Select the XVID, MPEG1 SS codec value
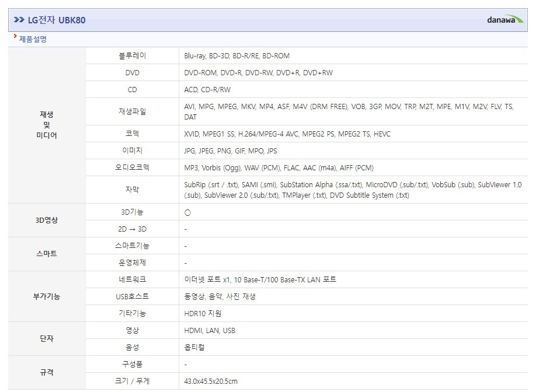 point(287,134)
